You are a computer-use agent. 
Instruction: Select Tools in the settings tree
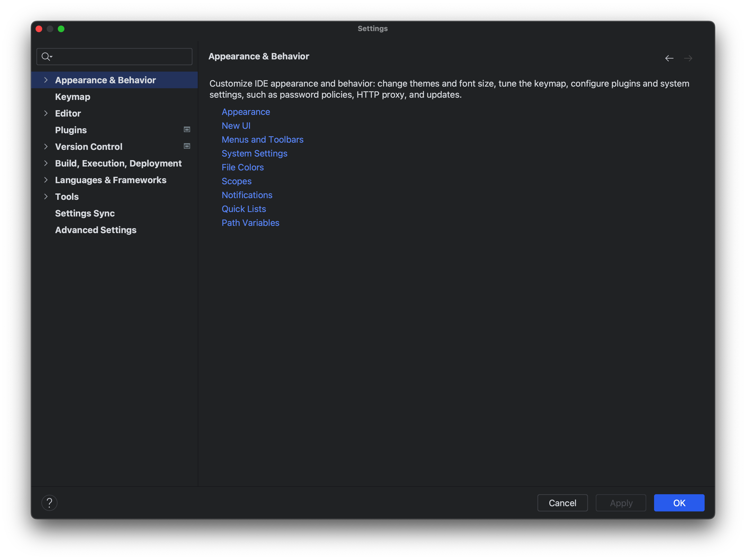click(x=114, y=196)
